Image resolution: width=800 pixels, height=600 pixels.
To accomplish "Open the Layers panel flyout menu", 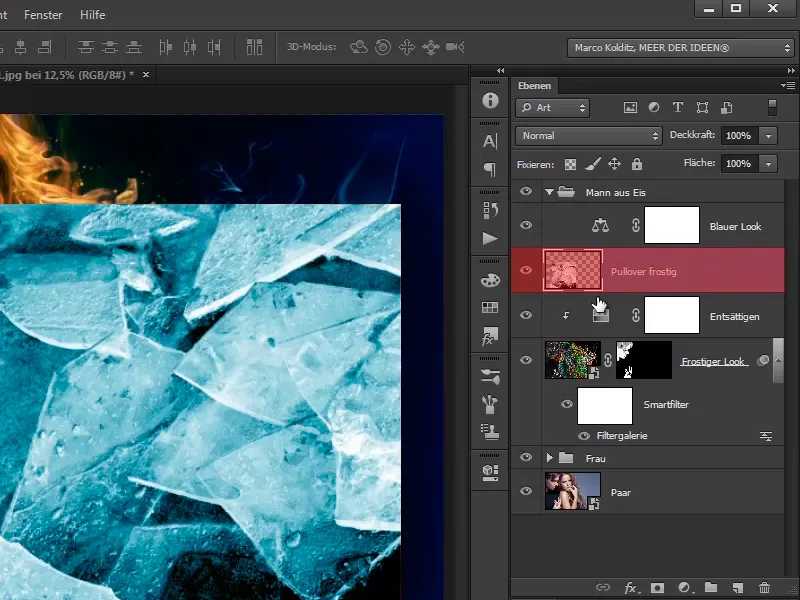I will (788, 85).
